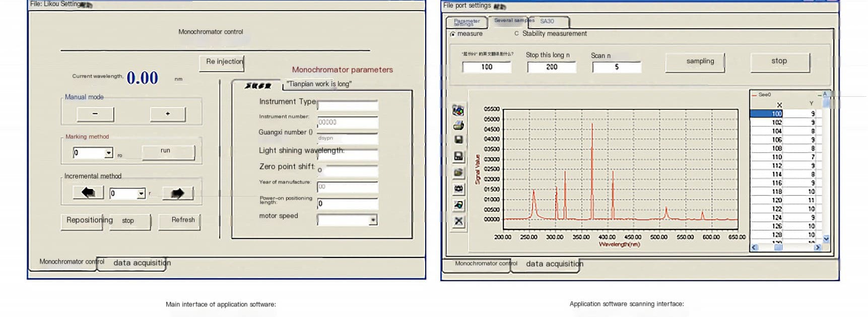Screen dimensions: 868x317
Task: Click the open folder icon in chart toolbar
Action: tap(458, 173)
